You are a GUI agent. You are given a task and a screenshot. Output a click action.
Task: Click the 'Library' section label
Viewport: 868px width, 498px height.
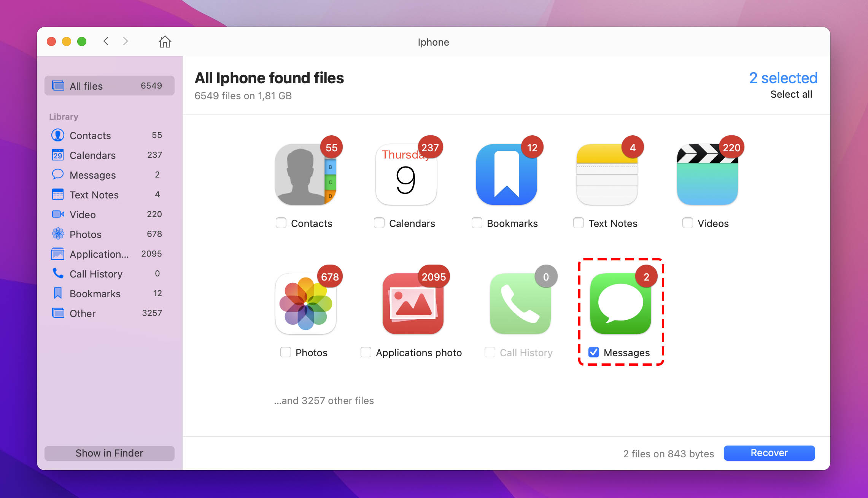point(64,117)
